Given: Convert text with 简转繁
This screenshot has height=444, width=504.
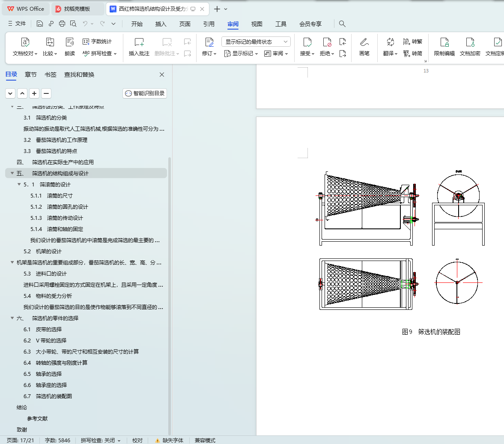Looking at the screenshot, I should (x=413, y=42).
